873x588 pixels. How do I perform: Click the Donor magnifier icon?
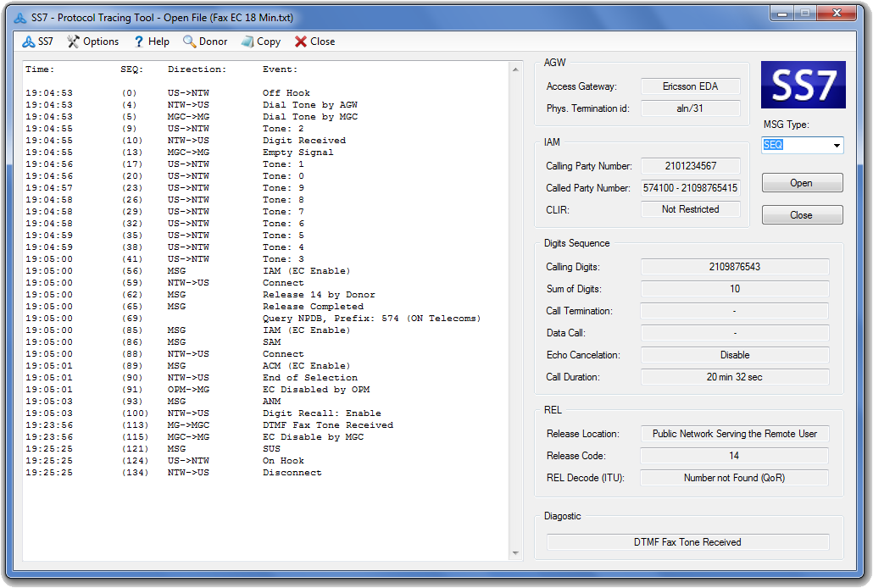190,42
